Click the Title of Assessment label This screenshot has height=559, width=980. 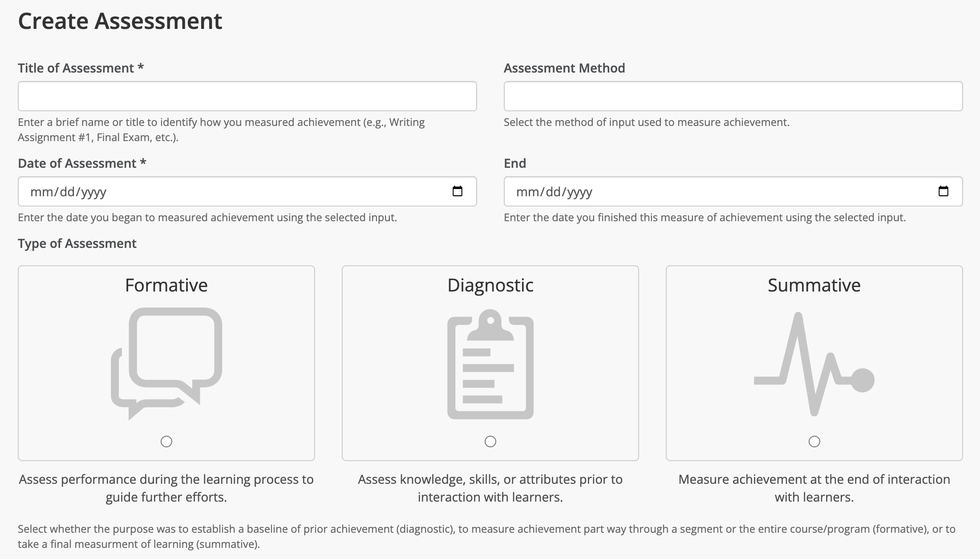tap(81, 68)
